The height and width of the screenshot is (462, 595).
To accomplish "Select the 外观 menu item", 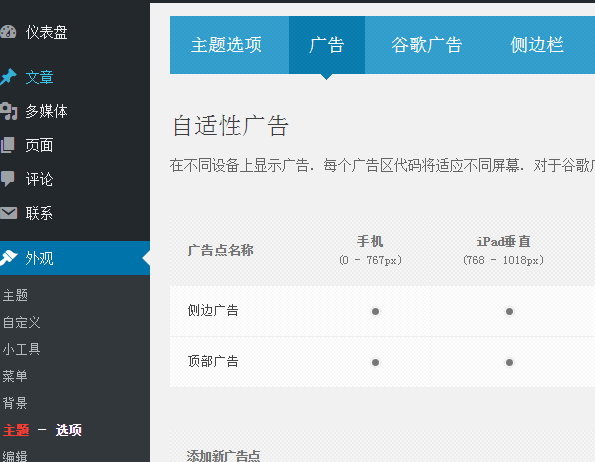I will (75, 258).
